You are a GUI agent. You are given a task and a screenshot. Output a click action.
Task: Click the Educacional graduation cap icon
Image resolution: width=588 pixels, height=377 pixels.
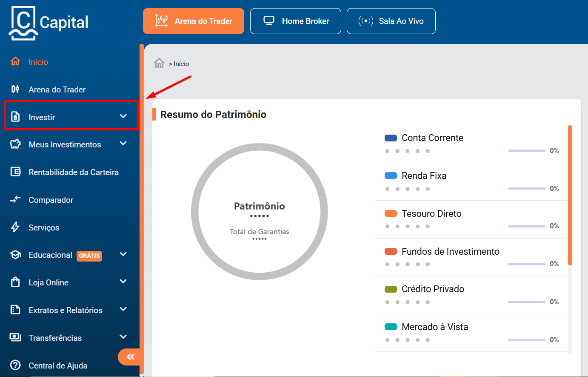[15, 255]
